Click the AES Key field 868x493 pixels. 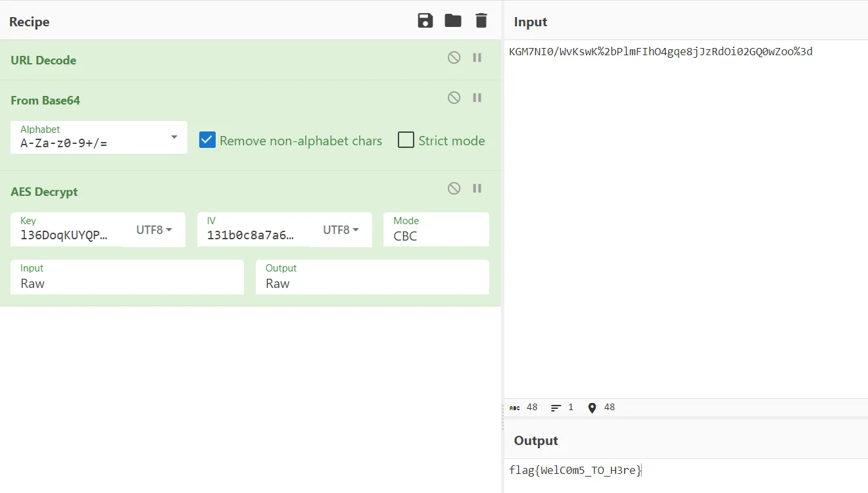click(x=66, y=235)
